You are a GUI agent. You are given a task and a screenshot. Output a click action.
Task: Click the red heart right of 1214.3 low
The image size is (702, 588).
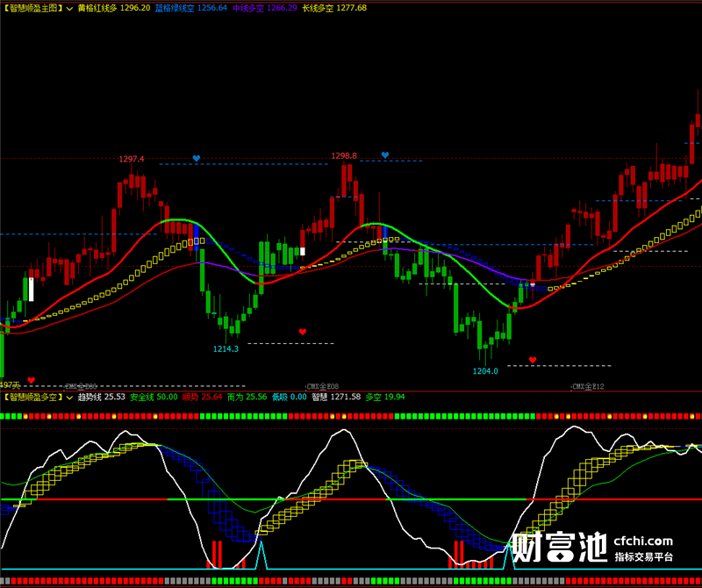[x=303, y=332]
